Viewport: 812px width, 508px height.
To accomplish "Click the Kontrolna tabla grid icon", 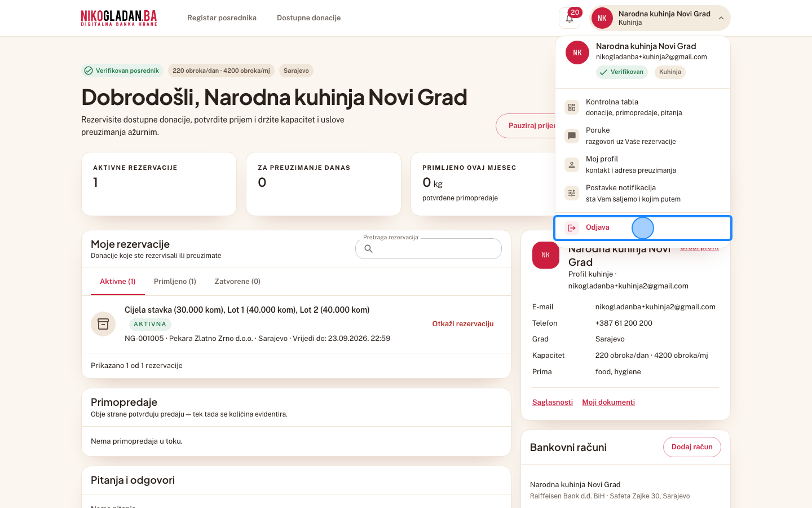I will click(x=572, y=107).
